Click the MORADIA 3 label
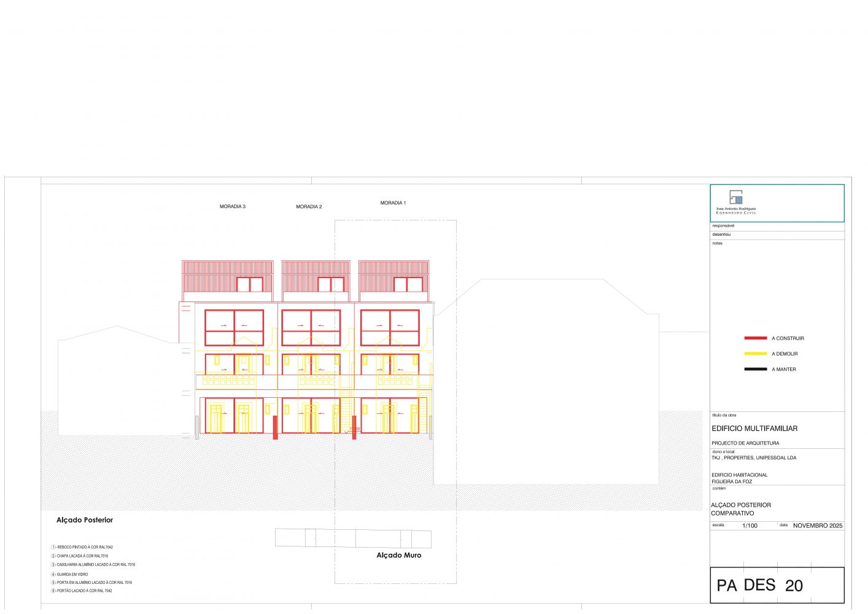The width and height of the screenshot is (868, 614). point(233,207)
